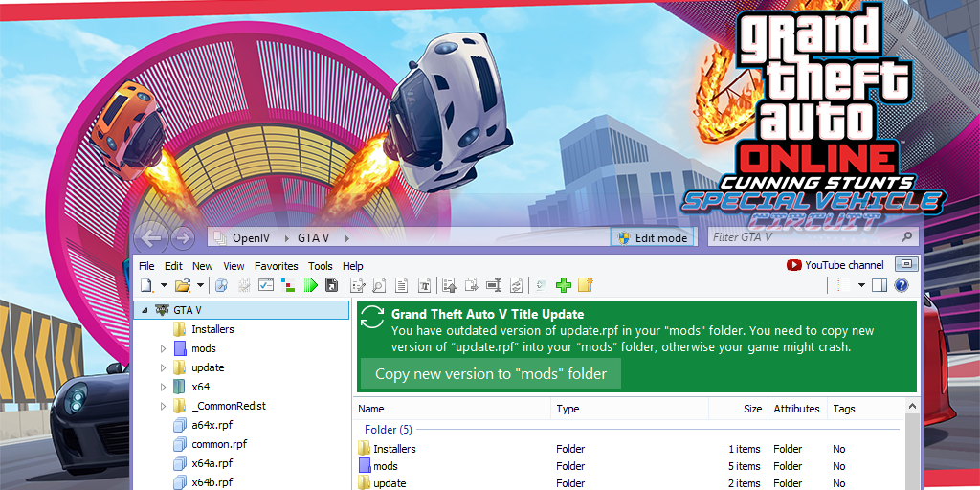Open the Help menu
This screenshot has width=980, height=490.
coord(352,266)
